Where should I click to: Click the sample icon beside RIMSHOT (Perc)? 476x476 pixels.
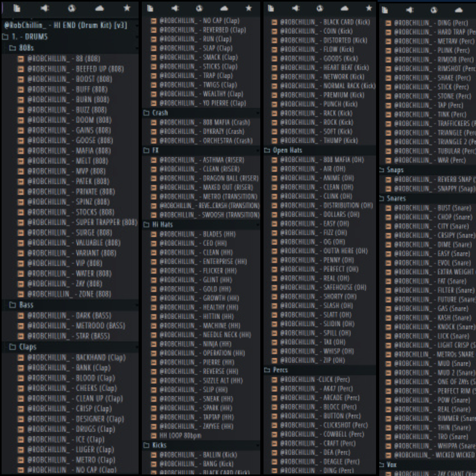(388, 69)
